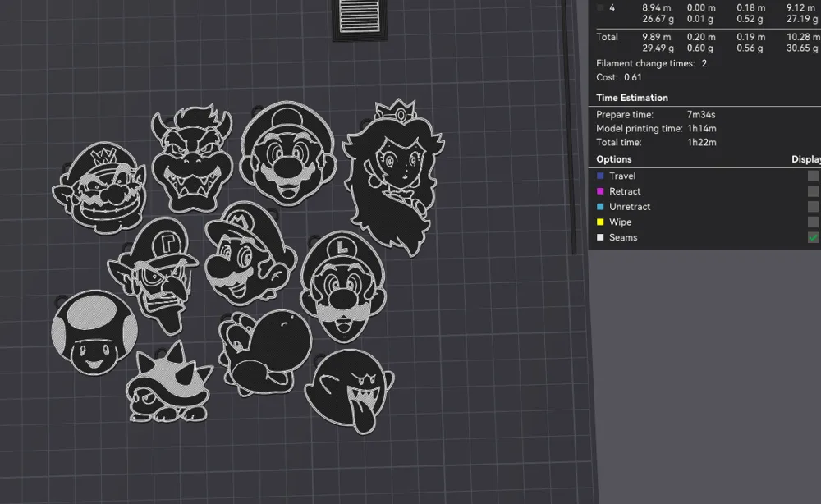
Task: Enable the Retract display checkbox
Action: pos(813,191)
